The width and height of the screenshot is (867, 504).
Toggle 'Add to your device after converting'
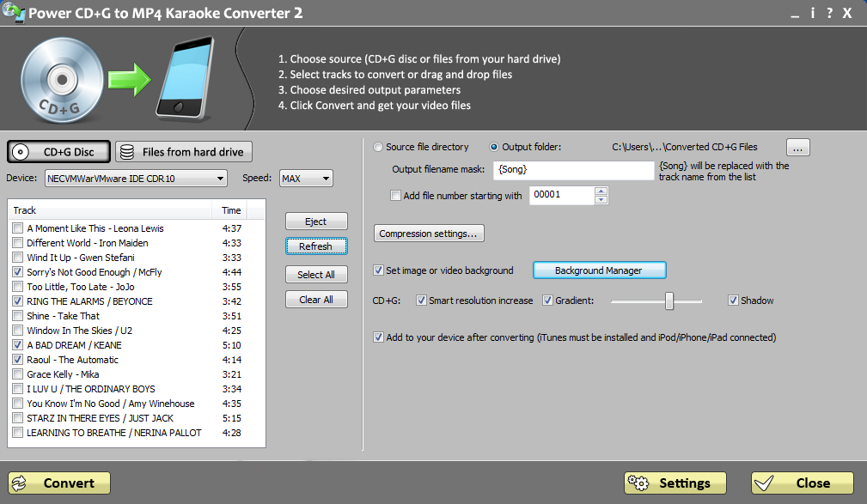[x=378, y=337]
